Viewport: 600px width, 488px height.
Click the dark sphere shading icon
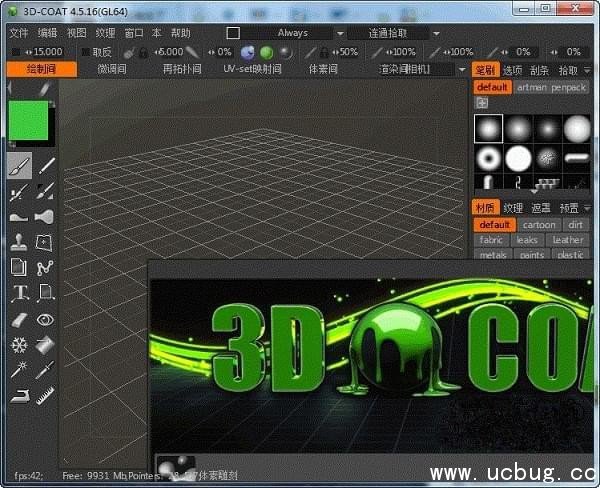(285, 52)
